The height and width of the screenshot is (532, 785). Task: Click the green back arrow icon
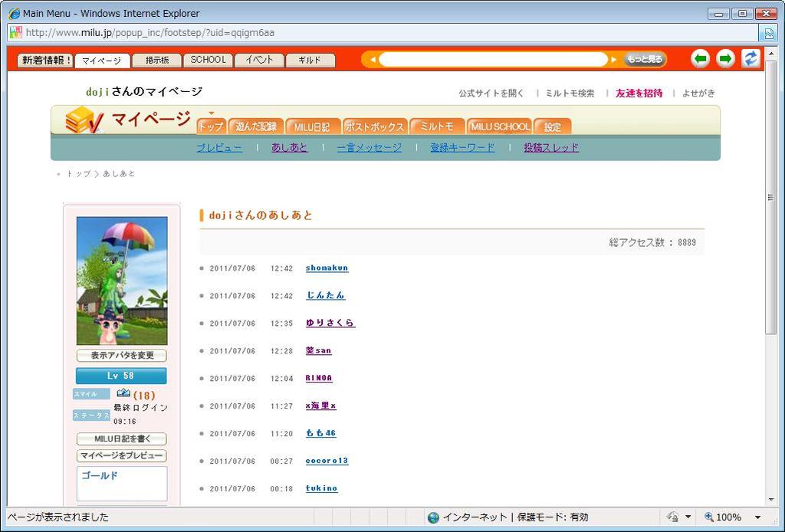click(700, 59)
